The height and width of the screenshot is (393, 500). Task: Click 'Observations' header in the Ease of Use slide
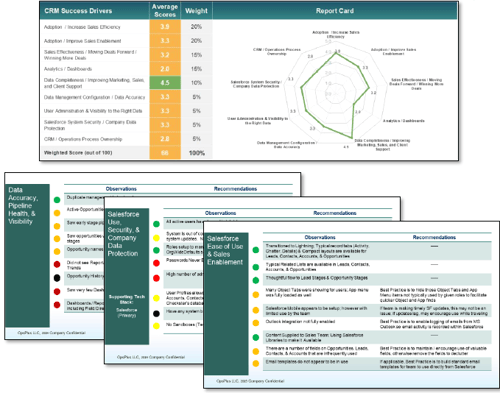320,237
